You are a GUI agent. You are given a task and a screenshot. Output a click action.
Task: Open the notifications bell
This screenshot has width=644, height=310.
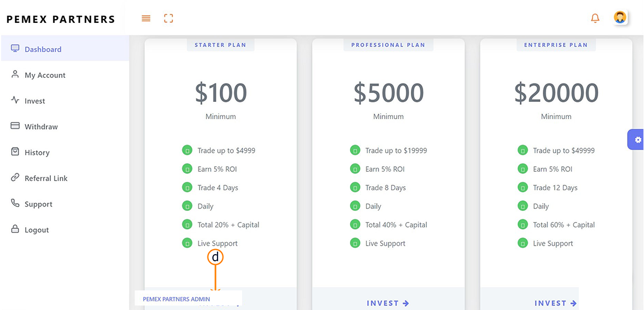tap(595, 18)
